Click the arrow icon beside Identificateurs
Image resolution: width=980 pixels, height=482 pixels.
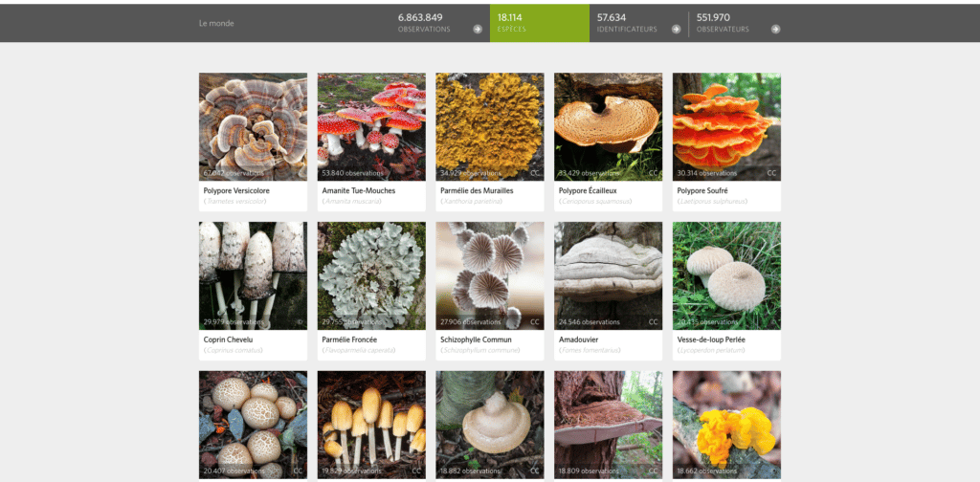point(676,29)
